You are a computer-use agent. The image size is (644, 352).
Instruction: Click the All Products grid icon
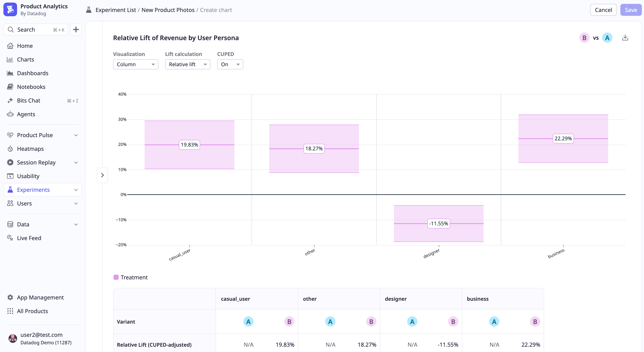10,311
